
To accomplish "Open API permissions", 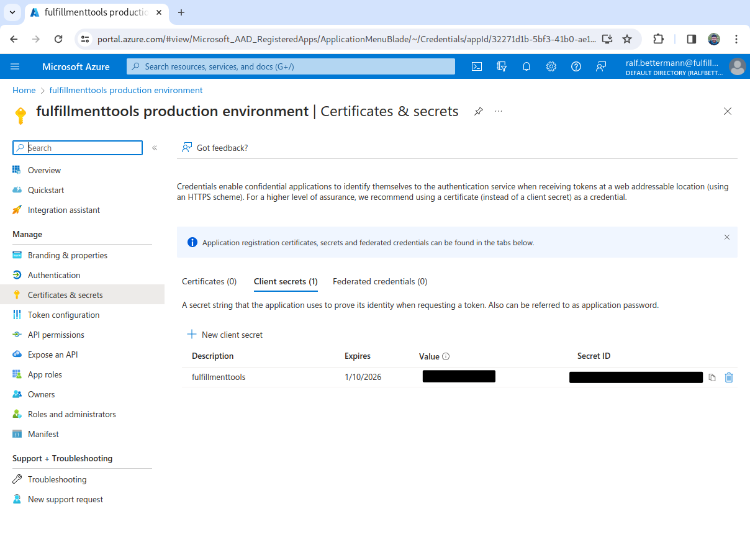I will point(56,335).
